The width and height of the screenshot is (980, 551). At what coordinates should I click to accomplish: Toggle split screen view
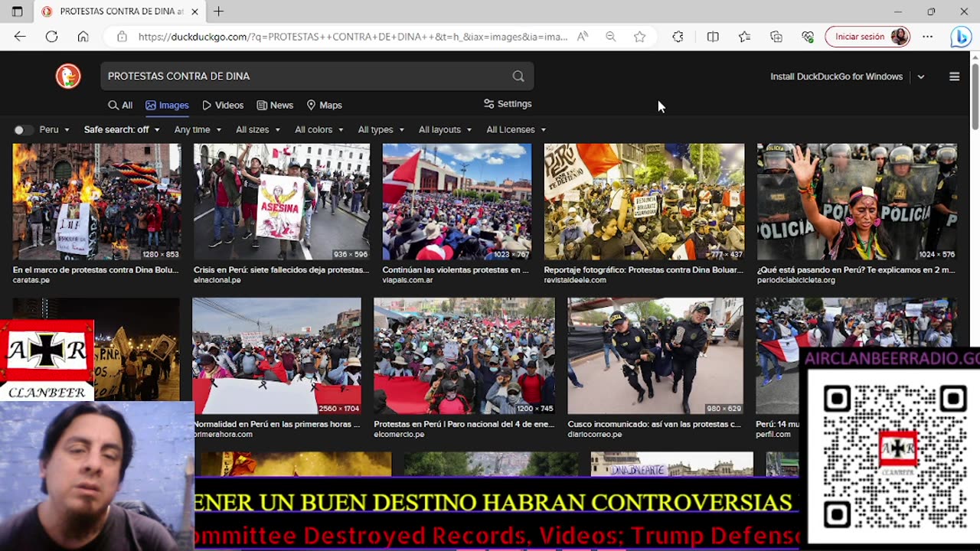(713, 37)
